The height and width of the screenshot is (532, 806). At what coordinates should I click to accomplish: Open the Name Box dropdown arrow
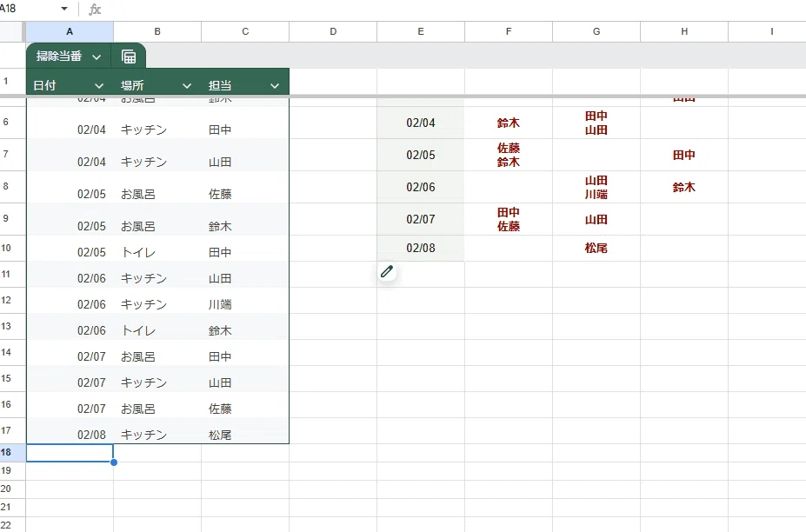64,9
